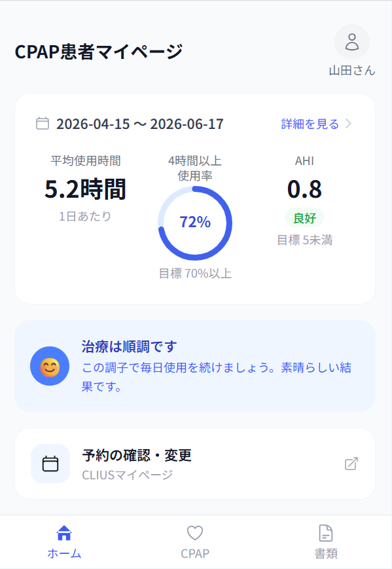Click the AHI value 0.8
Image resolution: width=392 pixels, height=569 pixels.
304,189
